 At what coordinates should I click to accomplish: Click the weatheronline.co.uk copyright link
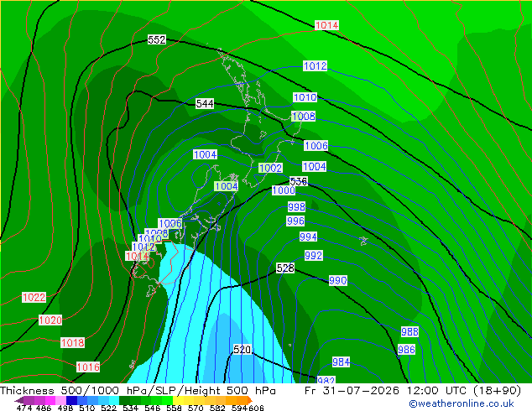[x=461, y=403]
